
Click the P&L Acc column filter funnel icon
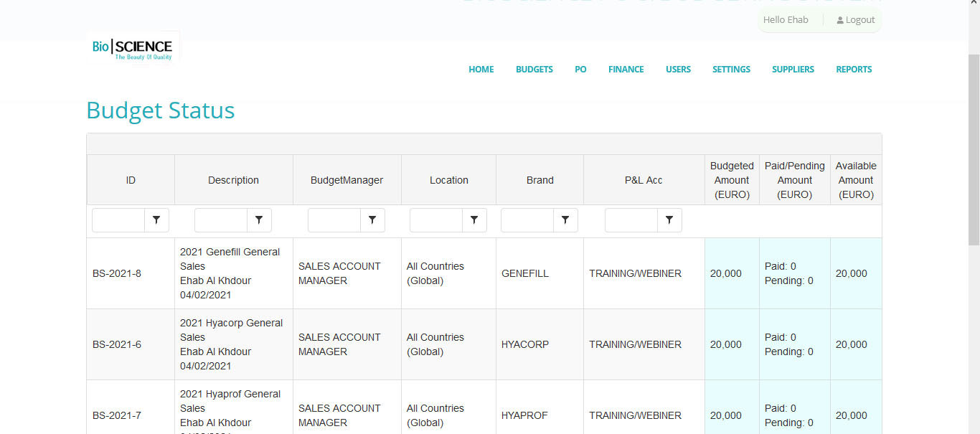click(669, 220)
